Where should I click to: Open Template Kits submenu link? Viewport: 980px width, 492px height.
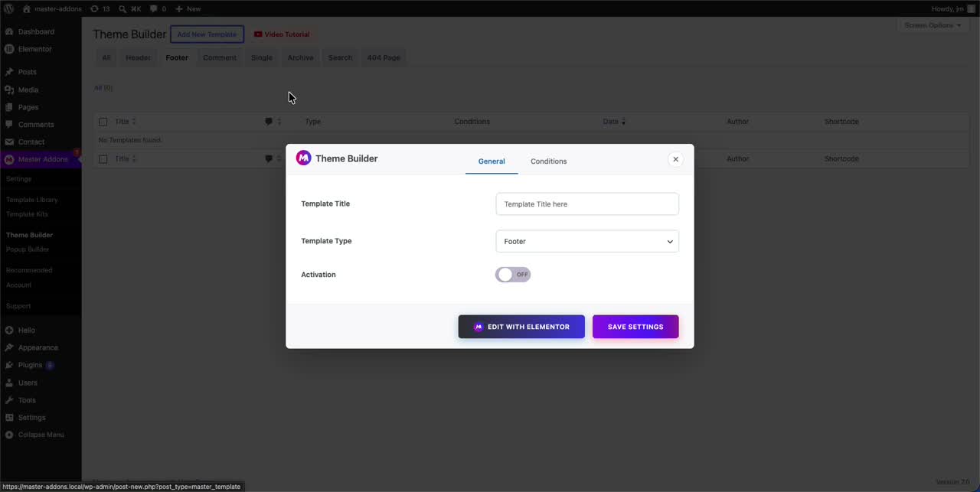28,214
